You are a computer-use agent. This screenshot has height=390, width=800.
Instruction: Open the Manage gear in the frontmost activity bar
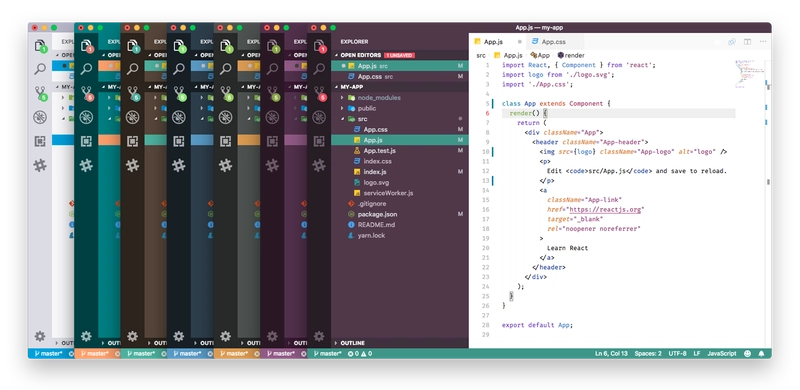click(x=319, y=336)
